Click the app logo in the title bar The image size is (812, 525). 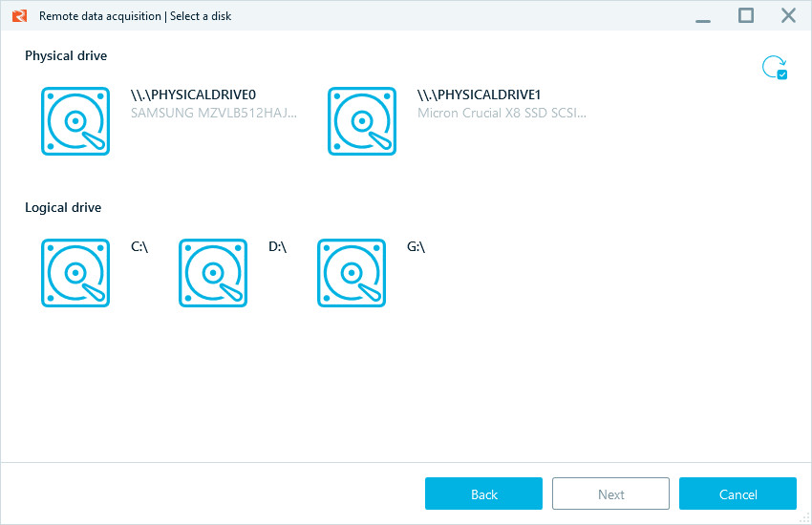tap(19, 15)
